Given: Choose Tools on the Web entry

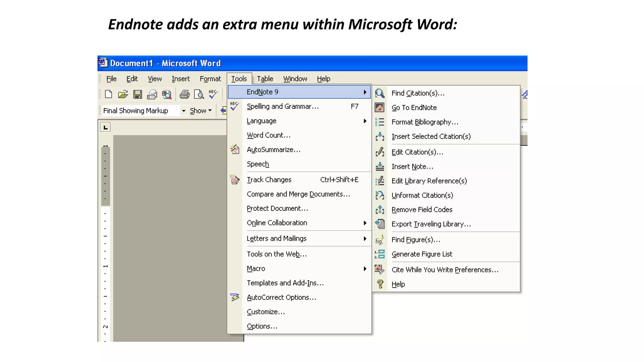Looking at the screenshot, I should [299, 254].
